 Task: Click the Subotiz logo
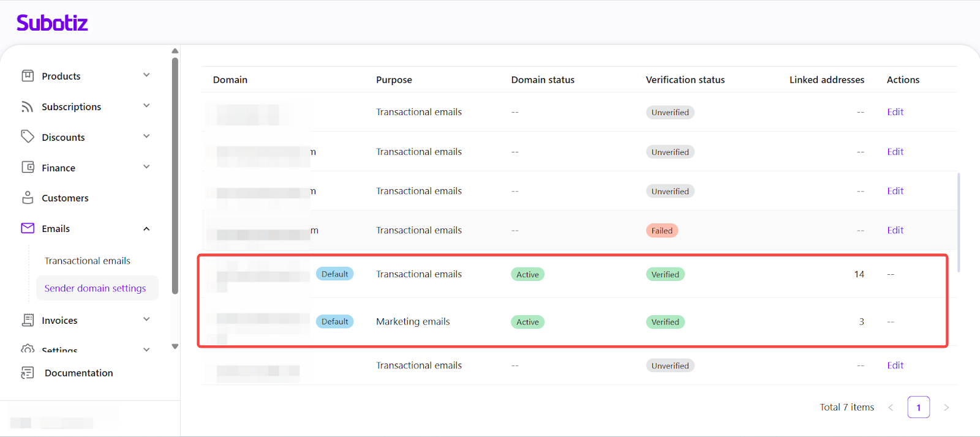[x=52, y=23]
